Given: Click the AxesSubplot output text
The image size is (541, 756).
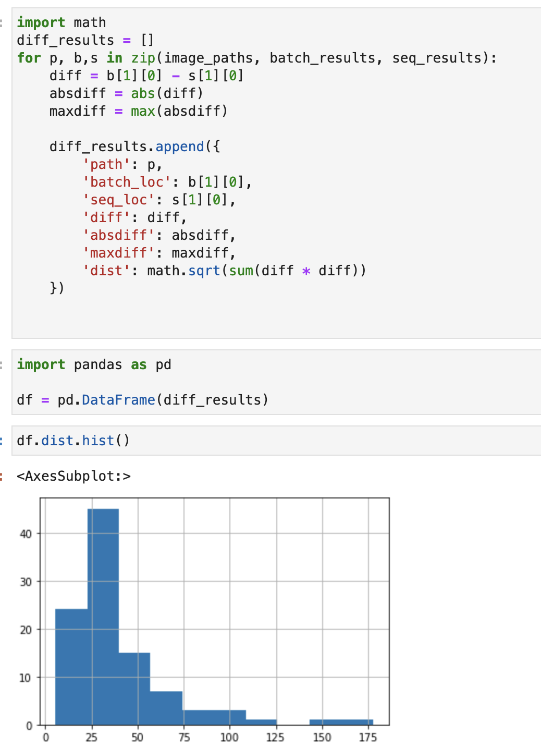Looking at the screenshot, I should coord(73,476).
